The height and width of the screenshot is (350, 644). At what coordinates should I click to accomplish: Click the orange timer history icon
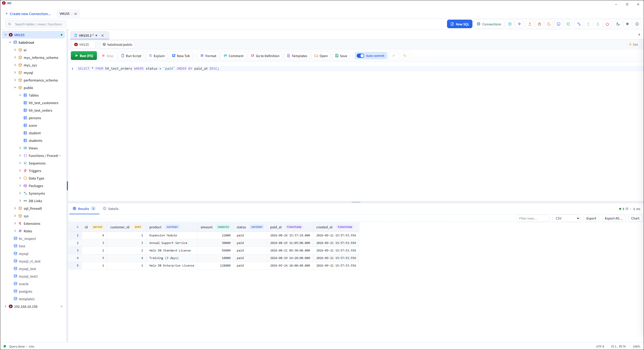pos(549,24)
